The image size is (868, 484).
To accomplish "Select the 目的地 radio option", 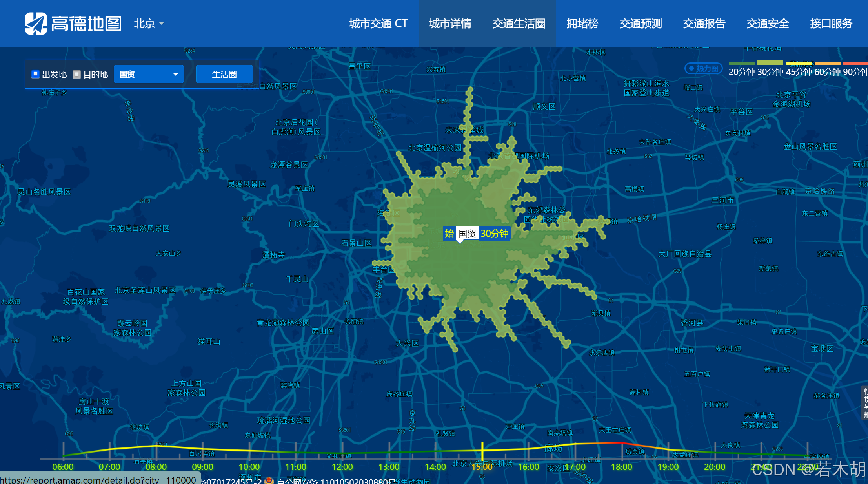I will click(x=77, y=74).
